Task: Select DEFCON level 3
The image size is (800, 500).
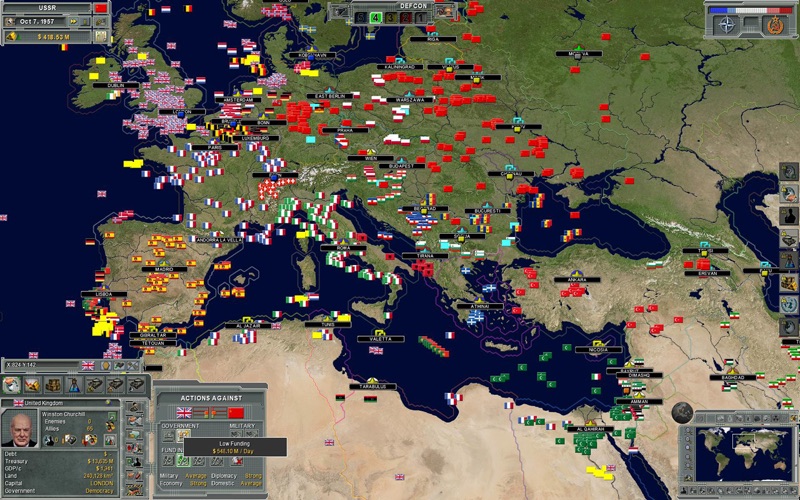Action: 391,18
